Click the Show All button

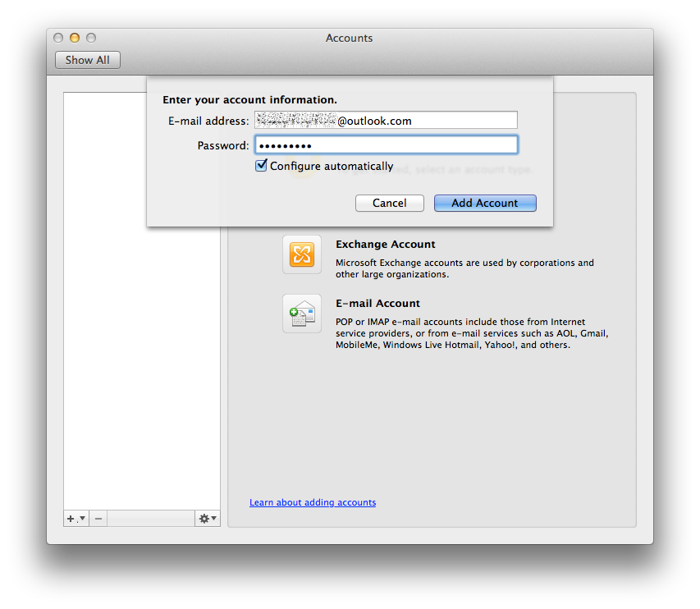(x=88, y=60)
